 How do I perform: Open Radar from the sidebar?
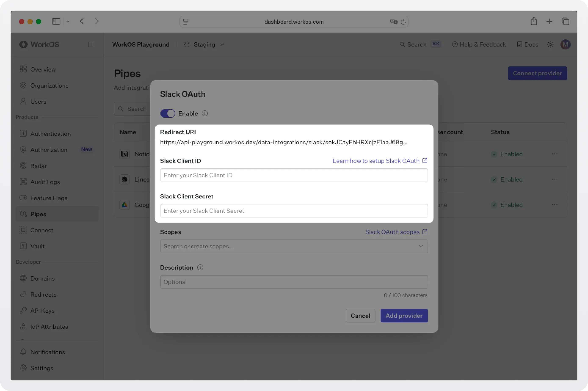click(39, 166)
